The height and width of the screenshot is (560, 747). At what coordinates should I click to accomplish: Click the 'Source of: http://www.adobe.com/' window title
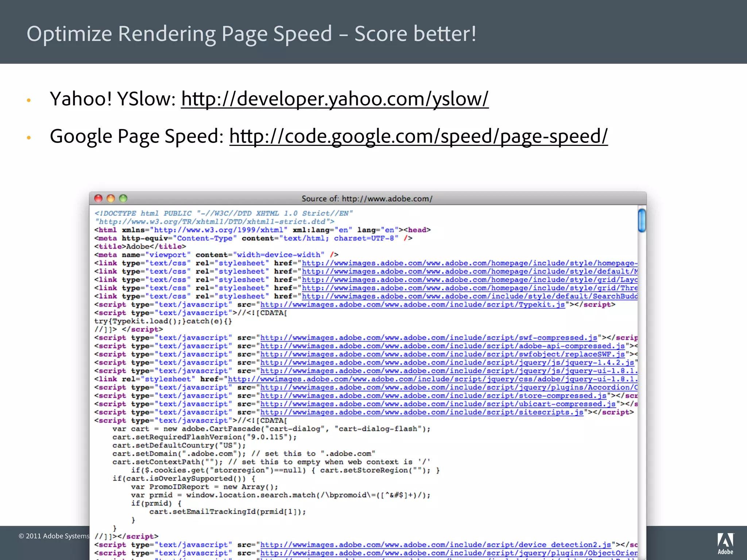pos(367,199)
